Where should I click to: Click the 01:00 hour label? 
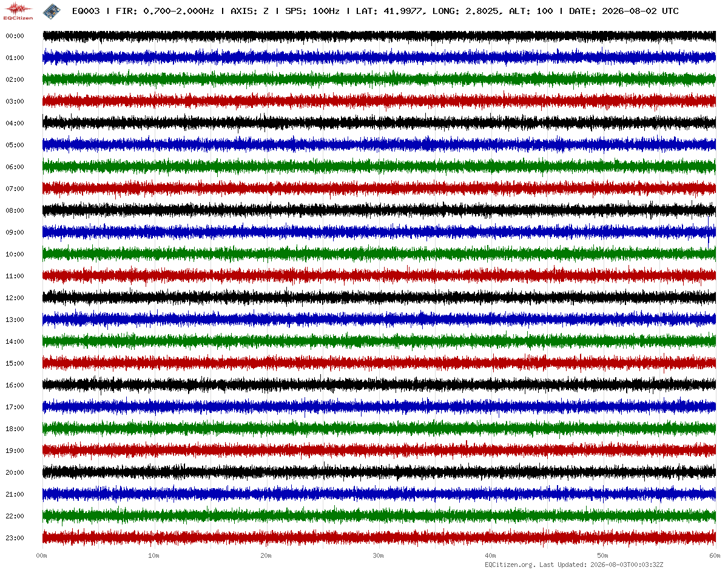click(15, 58)
